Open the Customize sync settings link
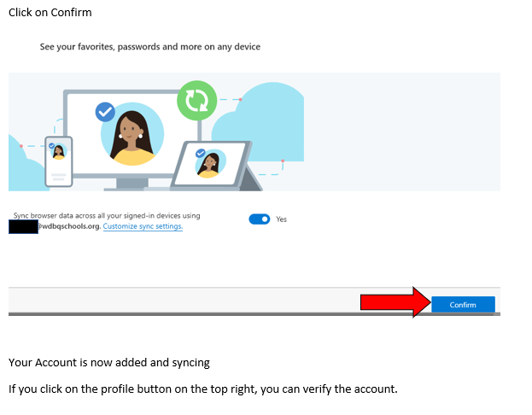This screenshot has height=415, width=532. click(143, 227)
